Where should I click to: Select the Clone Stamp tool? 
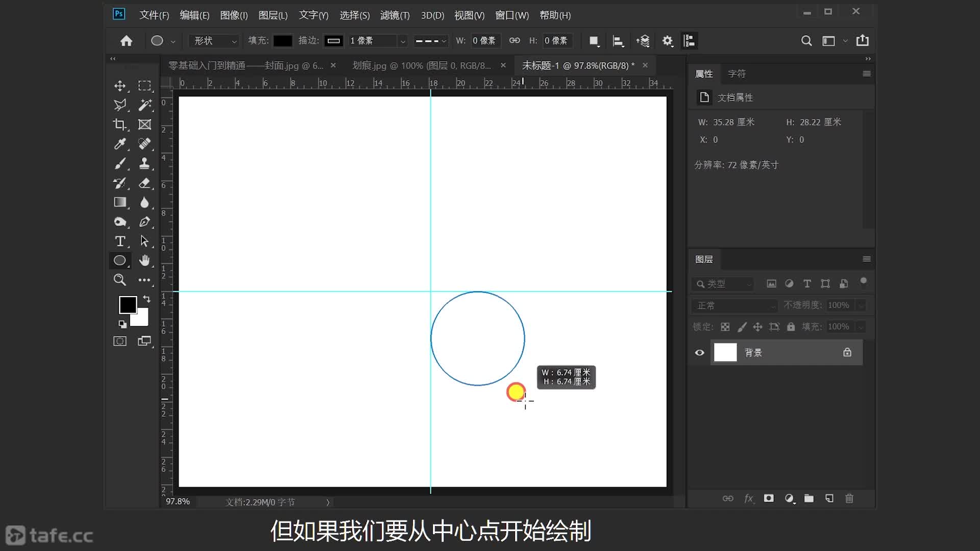pos(144,163)
